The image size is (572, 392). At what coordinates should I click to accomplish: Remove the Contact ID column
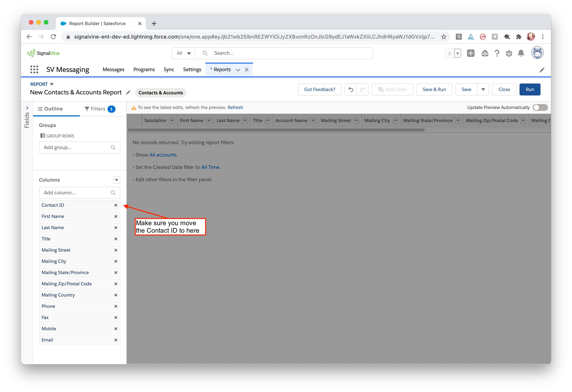(116, 205)
